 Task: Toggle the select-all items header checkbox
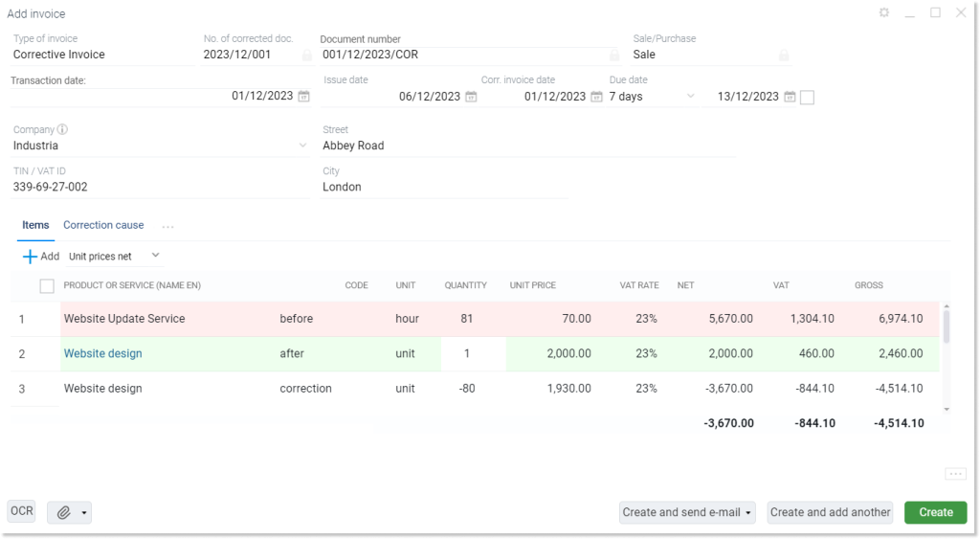tap(47, 286)
